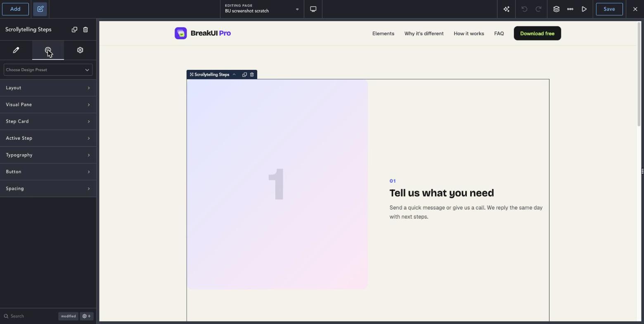
Task: Select the design palette tab
Action: (x=48, y=50)
